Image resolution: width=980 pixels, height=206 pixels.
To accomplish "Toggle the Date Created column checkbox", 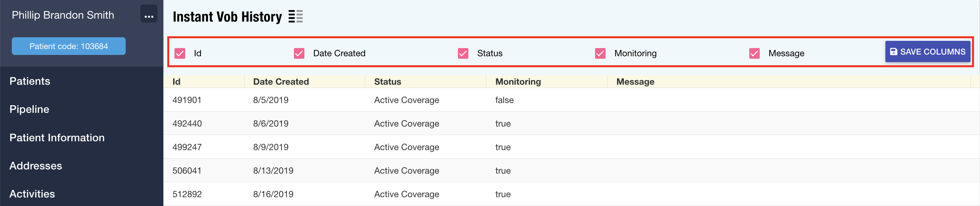I will click(x=299, y=54).
